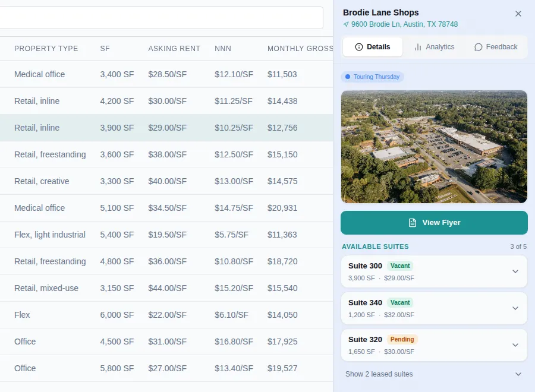
Task: Click the document icon on View Flyer
Action: [x=413, y=223]
